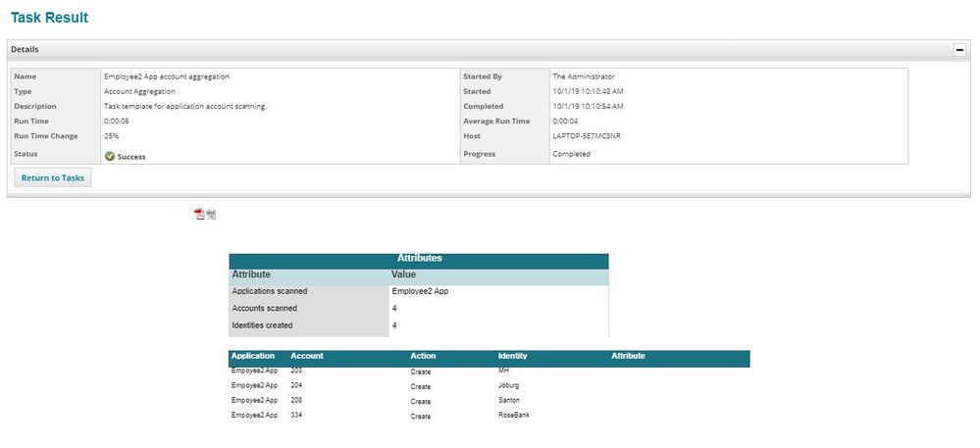This screenshot has width=980, height=448.
Task: Select the identity 'Joburg'
Action: [x=508, y=385]
